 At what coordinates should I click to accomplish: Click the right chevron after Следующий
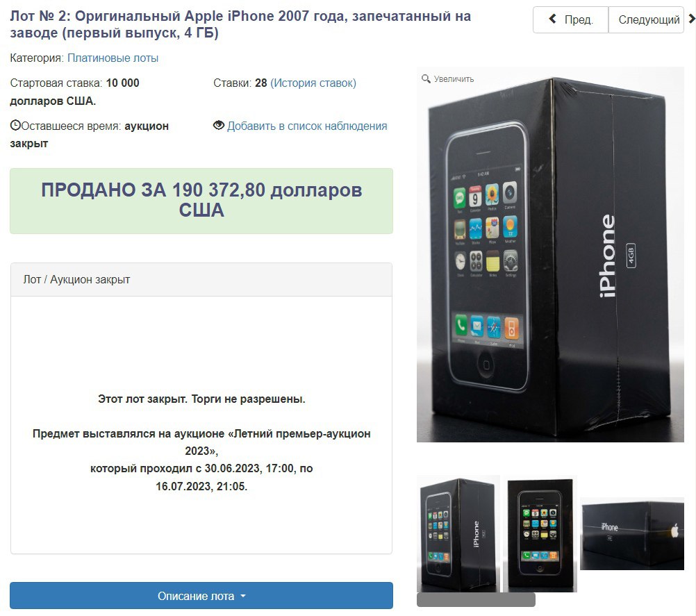[692, 19]
